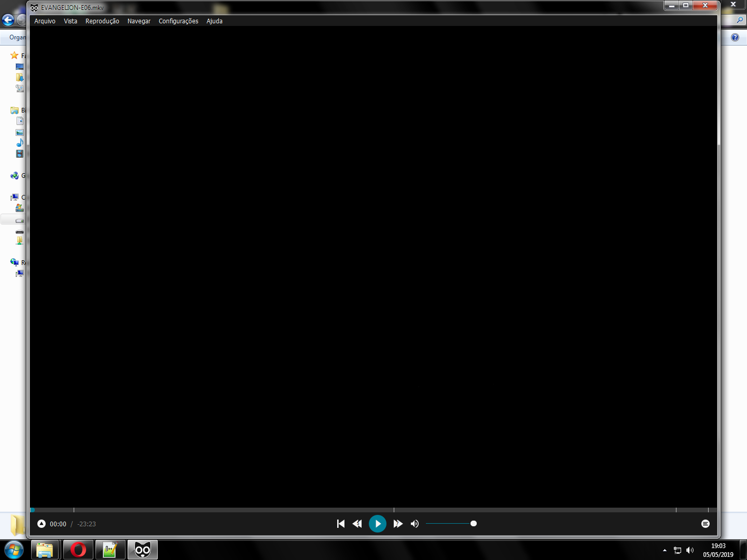747x560 pixels.
Task: Launch Opera from the taskbar
Action: click(78, 549)
